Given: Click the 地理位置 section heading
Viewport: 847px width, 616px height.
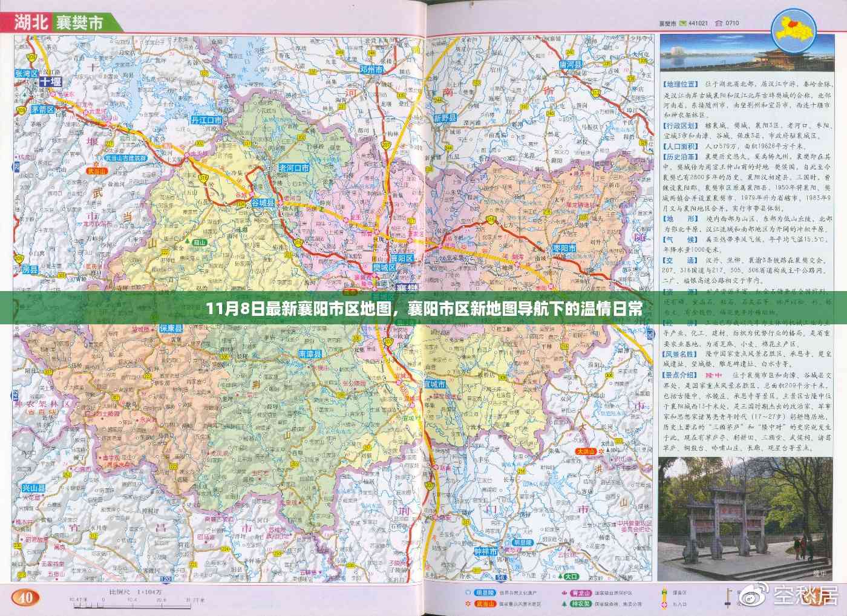Looking at the screenshot, I should click(x=679, y=85).
